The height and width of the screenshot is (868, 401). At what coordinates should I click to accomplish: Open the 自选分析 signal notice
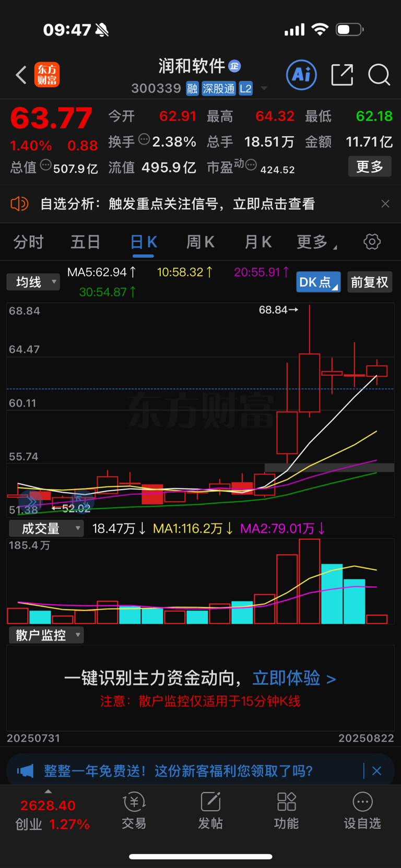click(178, 204)
